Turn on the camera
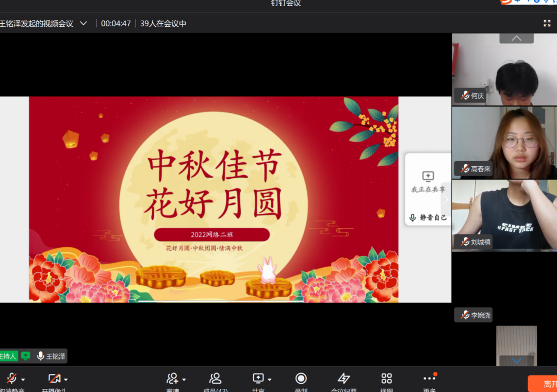The image size is (557, 392). pyautogui.click(x=54, y=379)
